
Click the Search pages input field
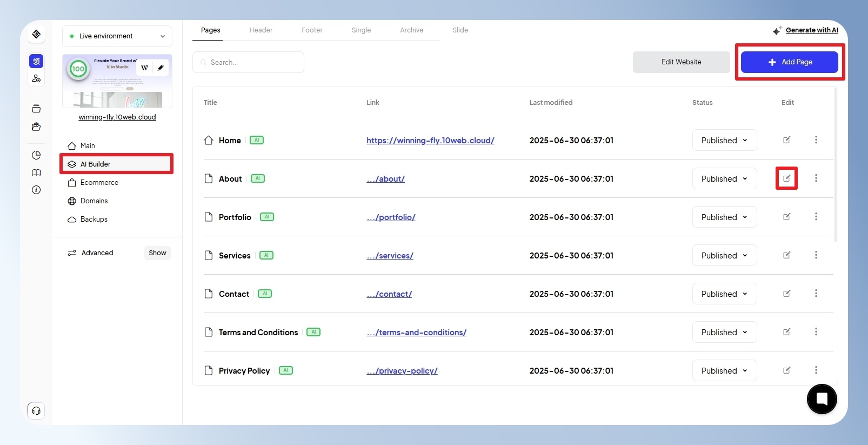point(248,62)
